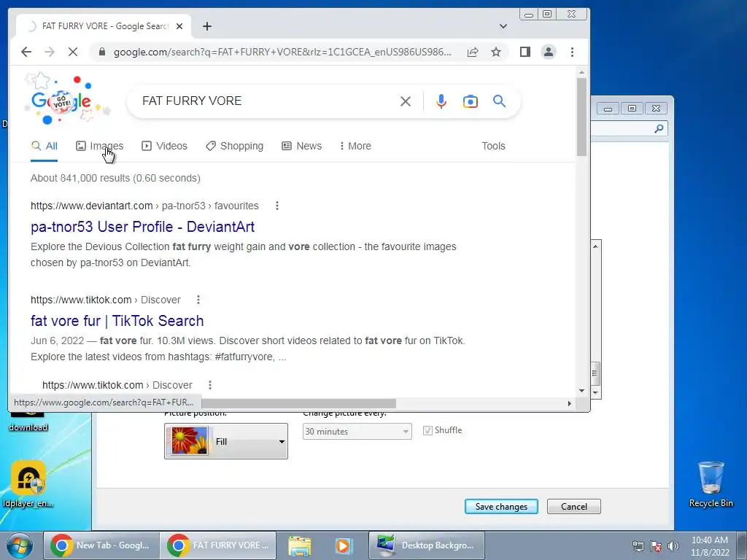Viewport: 747px width, 560px height.
Task: Switch to News results tab
Action: pyautogui.click(x=301, y=146)
